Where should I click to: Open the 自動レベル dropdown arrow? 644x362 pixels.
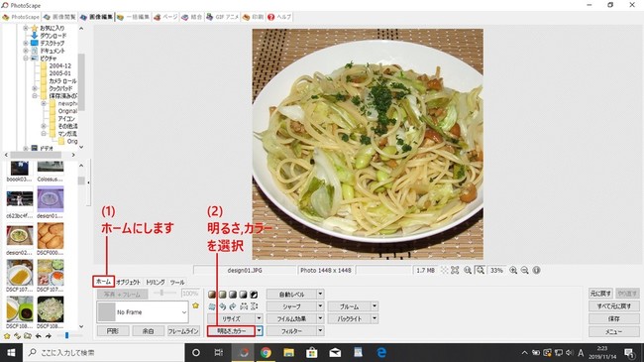pyautogui.click(x=320, y=294)
